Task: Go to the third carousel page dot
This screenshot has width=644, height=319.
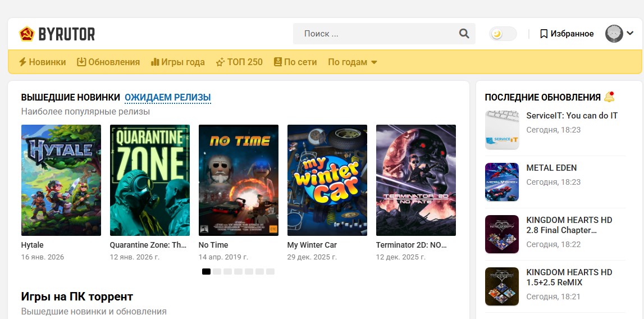Action: click(x=227, y=272)
